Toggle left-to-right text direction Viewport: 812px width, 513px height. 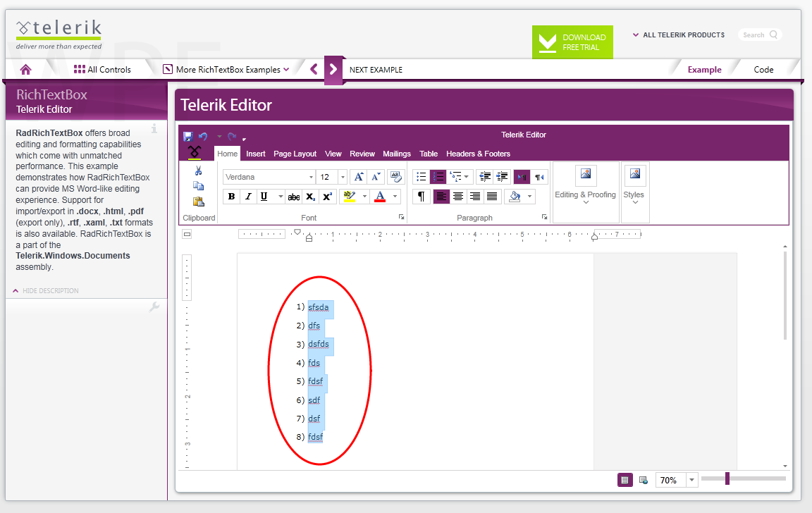click(x=522, y=177)
